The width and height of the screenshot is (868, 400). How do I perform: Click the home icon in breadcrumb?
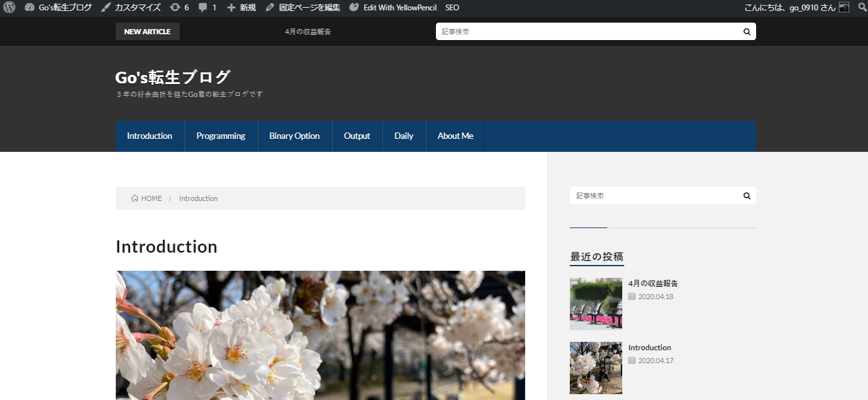click(x=135, y=198)
